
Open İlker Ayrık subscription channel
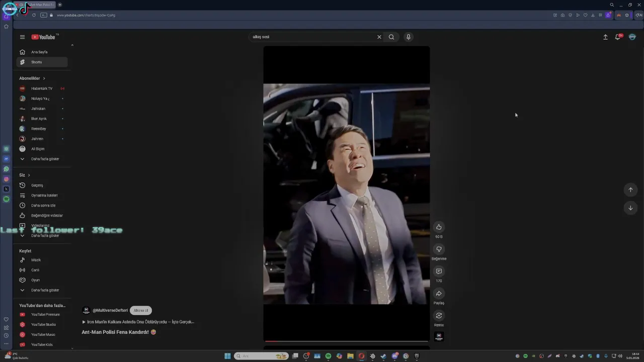pyautogui.click(x=42, y=119)
